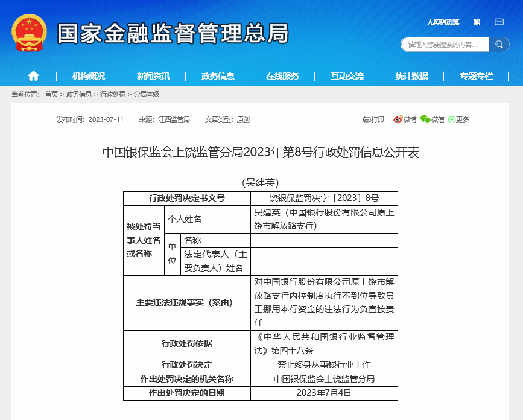
Task: Click the 作出处罚决定的机关名称 cell
Action: pyautogui.click(x=187, y=380)
